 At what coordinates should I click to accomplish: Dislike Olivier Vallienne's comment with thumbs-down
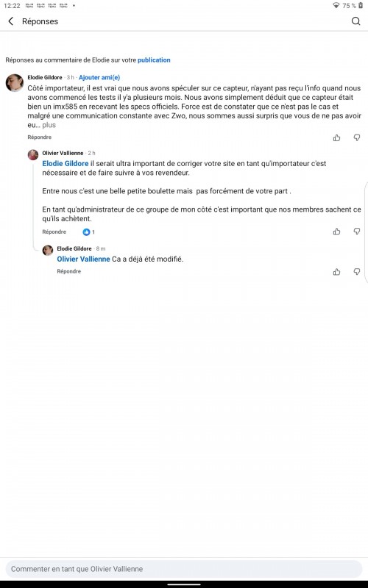point(357,232)
